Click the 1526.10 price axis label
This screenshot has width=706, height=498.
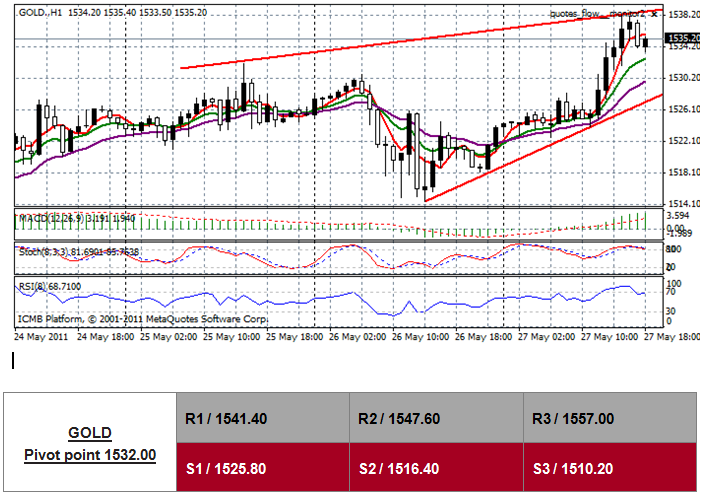pyautogui.click(x=684, y=109)
